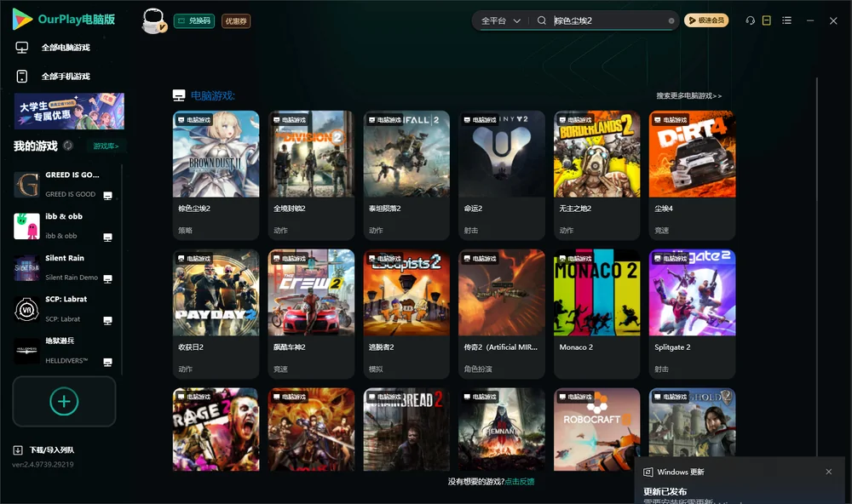
Task: Click the PC icon next to Silent Rain Demo
Action: 107,278
